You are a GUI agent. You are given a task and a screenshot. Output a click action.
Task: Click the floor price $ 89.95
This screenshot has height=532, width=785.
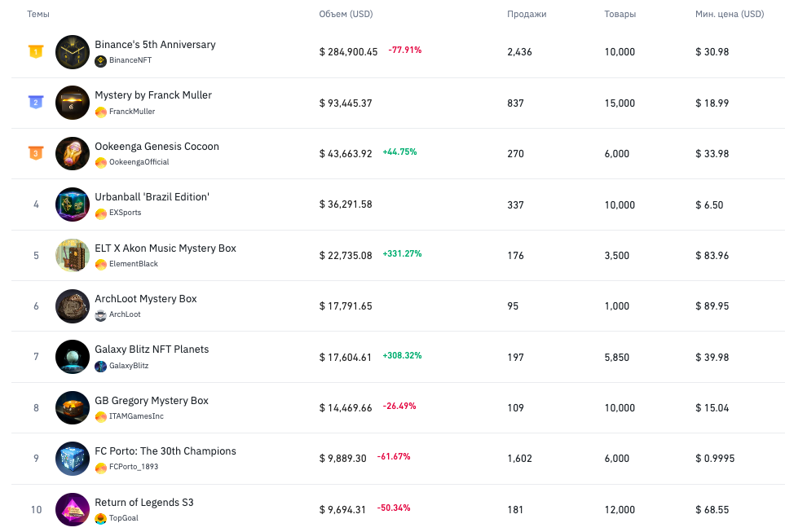(x=712, y=306)
